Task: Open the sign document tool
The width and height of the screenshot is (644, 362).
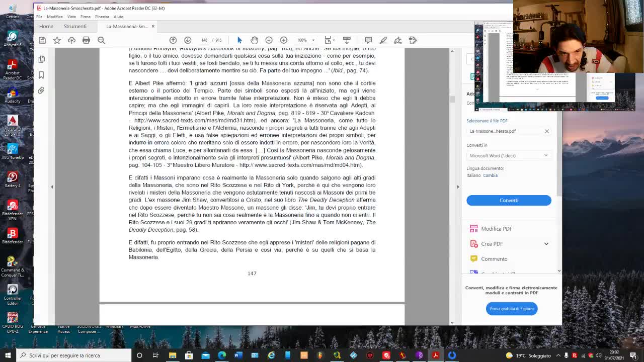Action: (x=398, y=40)
